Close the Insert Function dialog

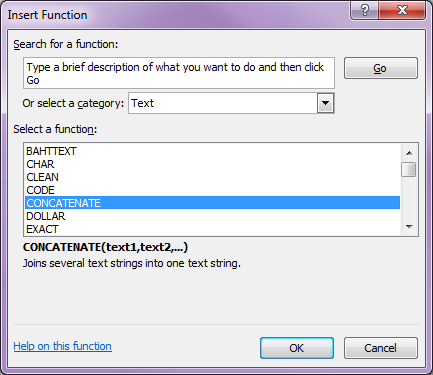pos(402,10)
